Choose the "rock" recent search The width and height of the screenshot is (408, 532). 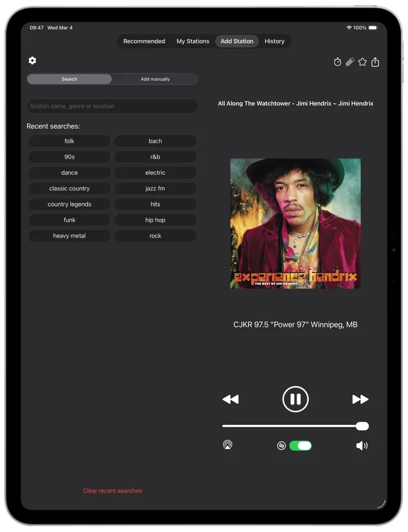click(x=155, y=236)
